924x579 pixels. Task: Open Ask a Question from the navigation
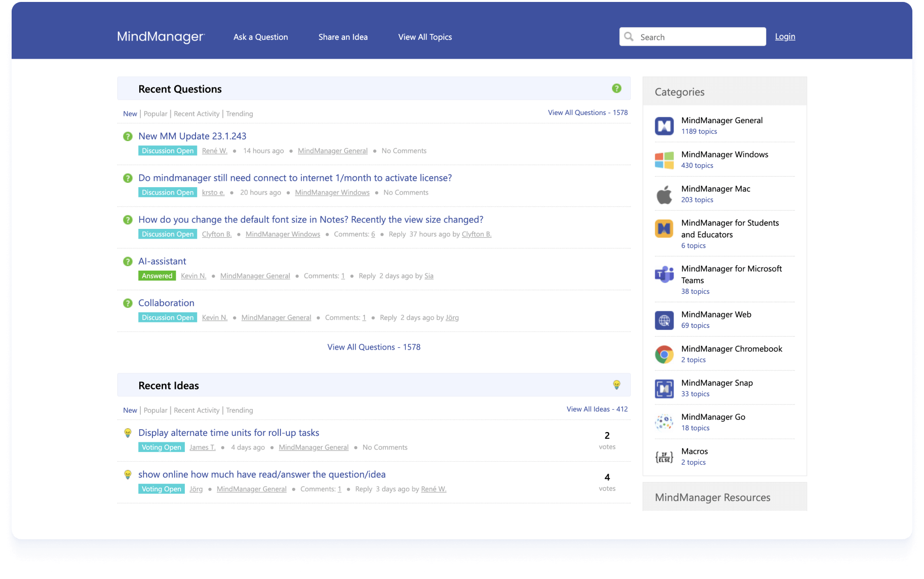(x=261, y=37)
